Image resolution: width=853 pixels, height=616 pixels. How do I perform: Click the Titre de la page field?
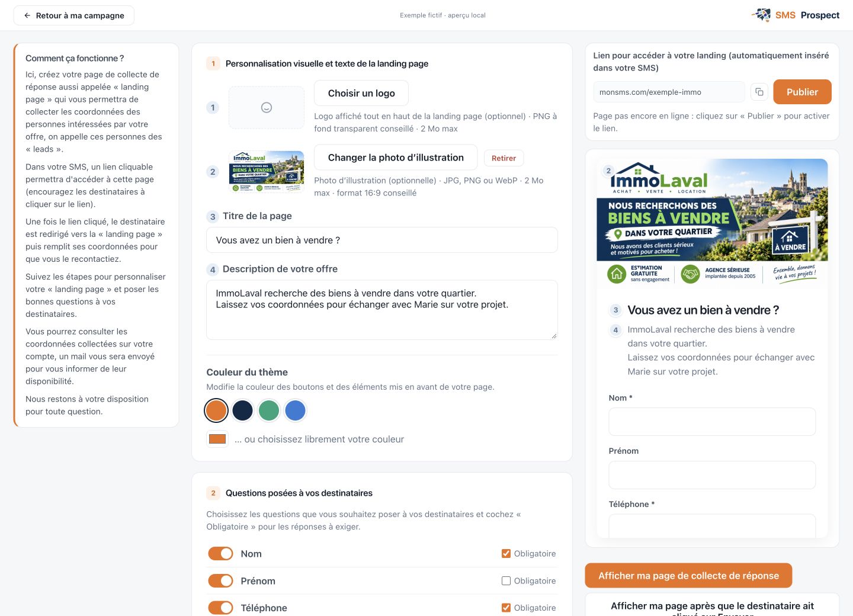pos(382,240)
